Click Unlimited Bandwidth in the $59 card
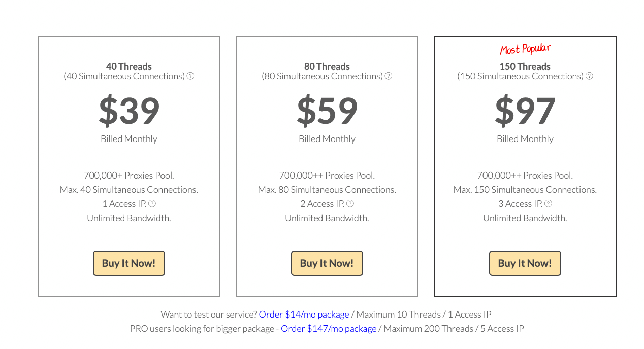Image resolution: width=644 pixels, height=349 pixels. point(327,218)
